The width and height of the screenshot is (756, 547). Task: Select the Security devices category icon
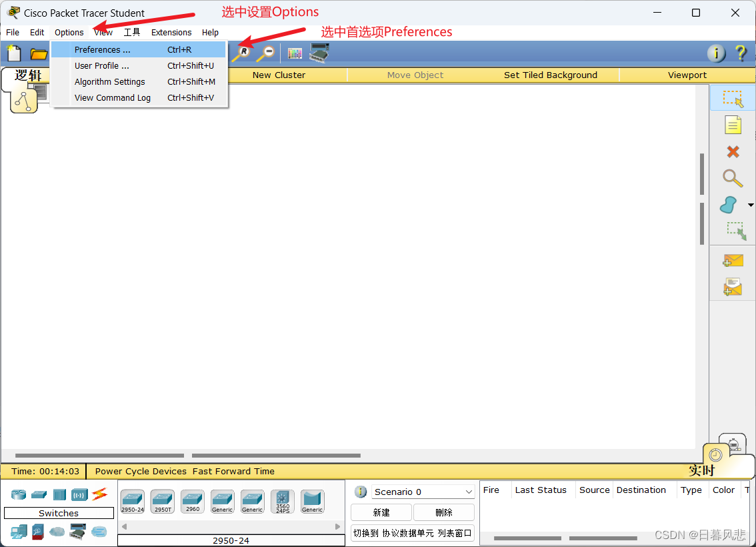(37, 532)
